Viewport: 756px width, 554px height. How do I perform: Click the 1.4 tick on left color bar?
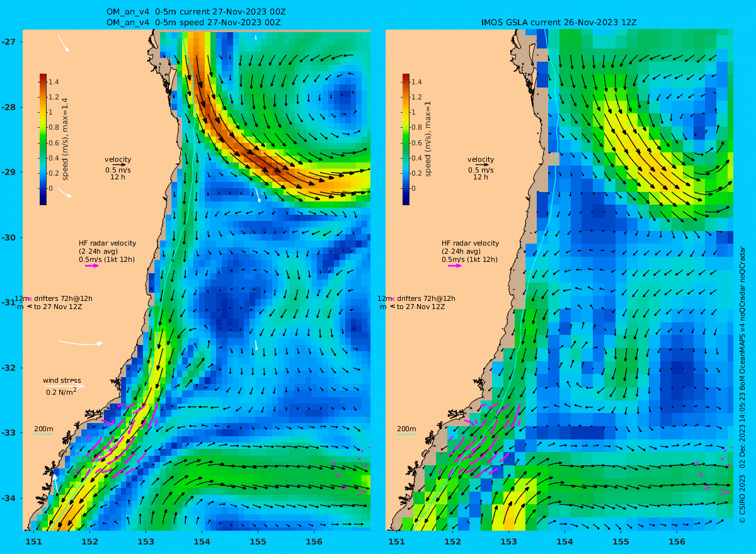54,82
